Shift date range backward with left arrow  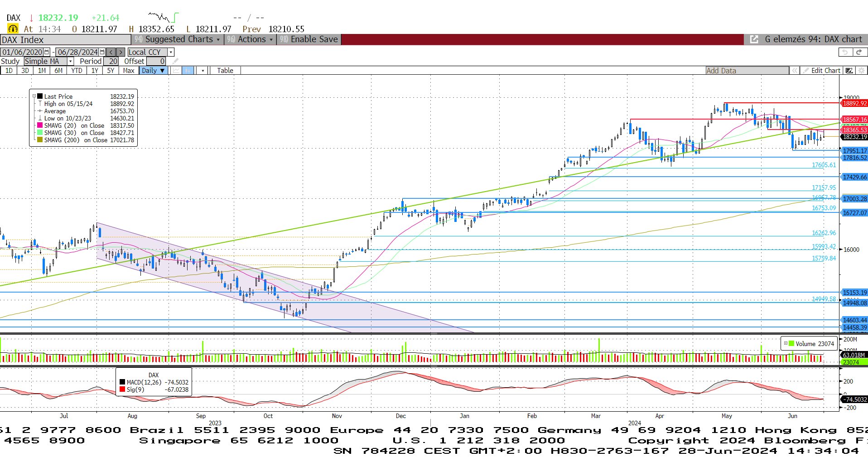click(x=111, y=52)
